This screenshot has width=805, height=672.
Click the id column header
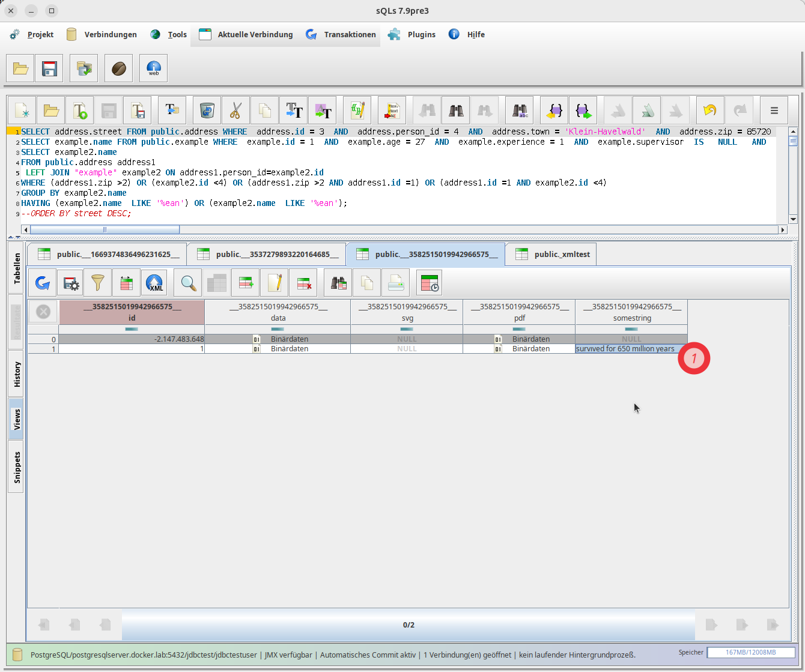coord(132,312)
